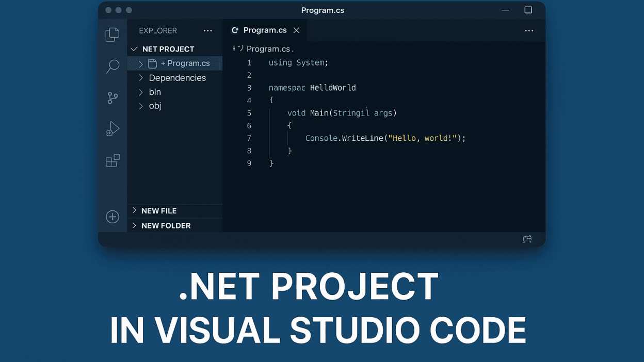Click the status bar icon
This screenshot has height=362, width=644.
click(527, 239)
